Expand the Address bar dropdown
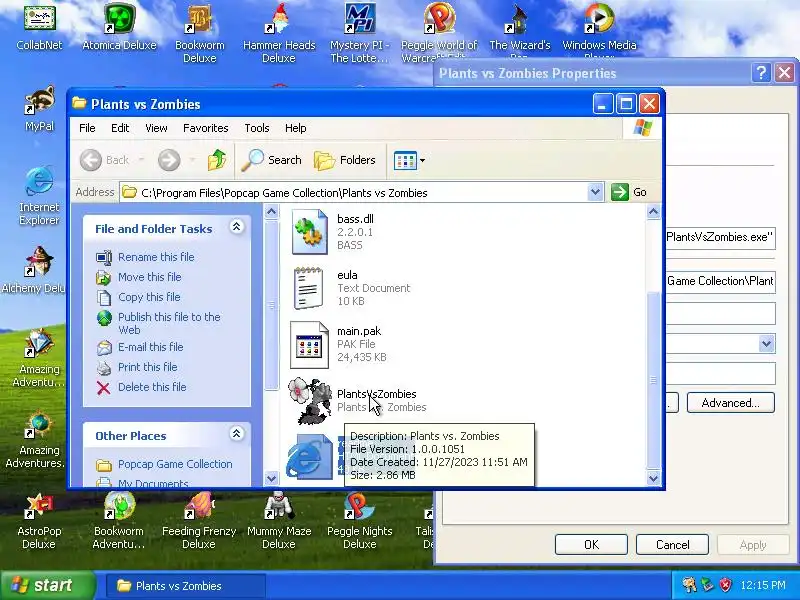800x600 pixels. coord(595,192)
